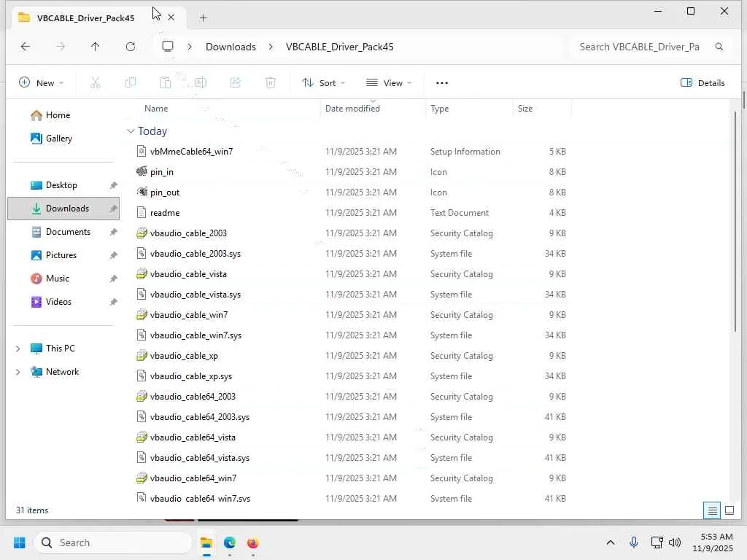The image size is (747, 560).
Task: Sort by Size column header
Action: click(x=525, y=109)
